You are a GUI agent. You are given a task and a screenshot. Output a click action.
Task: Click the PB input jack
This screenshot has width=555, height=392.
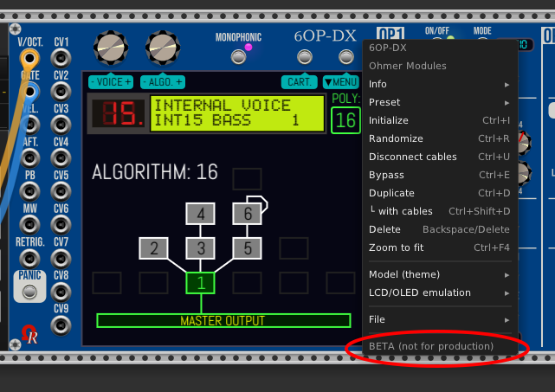coord(29,191)
